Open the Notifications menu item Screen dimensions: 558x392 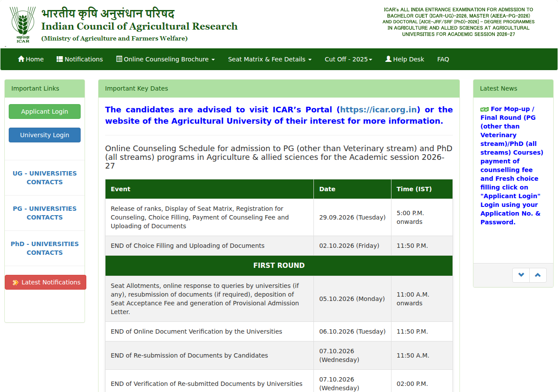(x=80, y=59)
